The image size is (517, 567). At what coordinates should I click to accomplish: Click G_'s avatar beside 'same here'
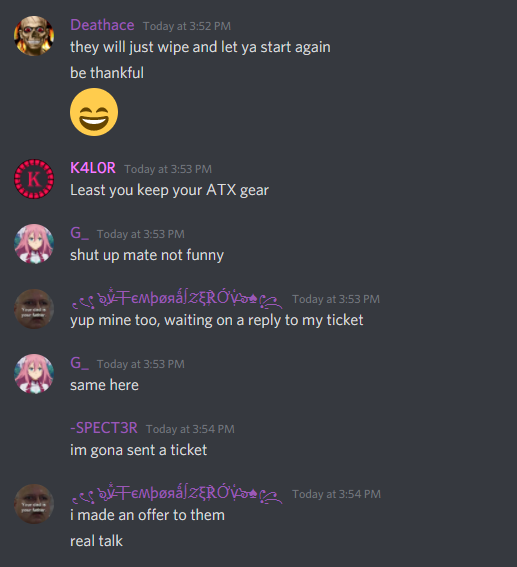click(x=34, y=374)
